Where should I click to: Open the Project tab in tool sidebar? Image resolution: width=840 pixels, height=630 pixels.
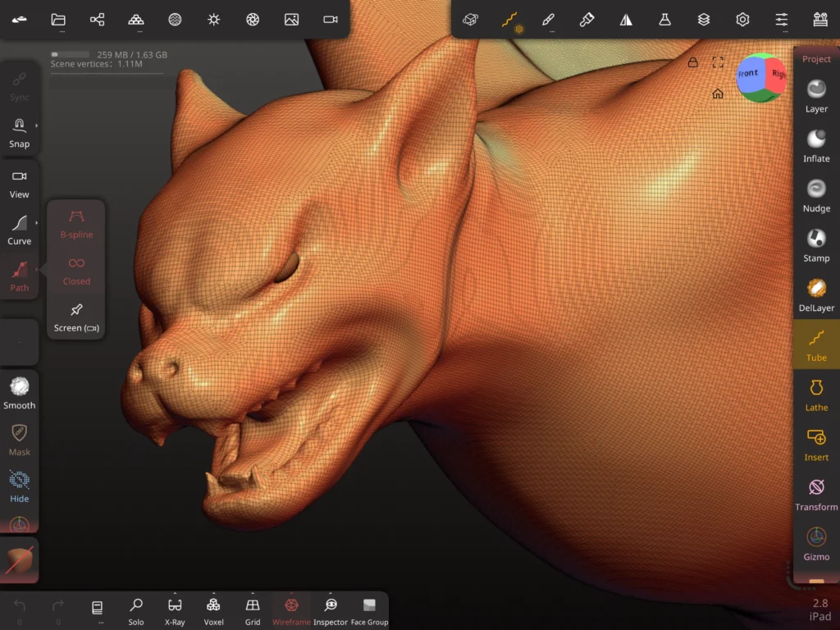point(816,59)
